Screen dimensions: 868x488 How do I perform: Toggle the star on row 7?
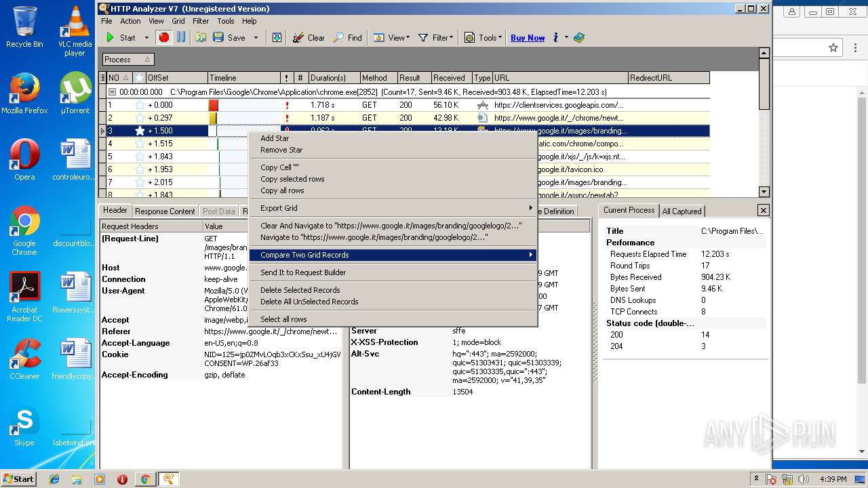coord(140,182)
